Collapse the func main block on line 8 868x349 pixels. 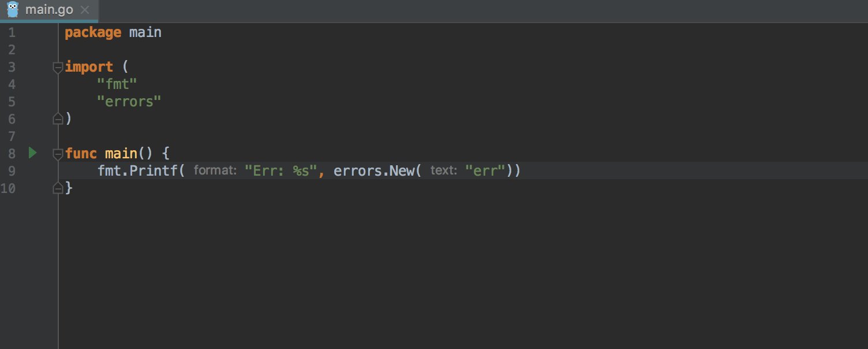click(58, 154)
